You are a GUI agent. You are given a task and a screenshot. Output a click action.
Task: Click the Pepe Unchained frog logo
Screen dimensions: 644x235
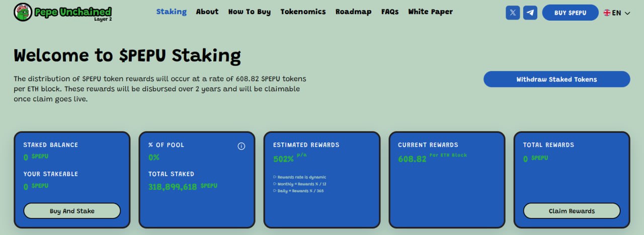coord(23,12)
